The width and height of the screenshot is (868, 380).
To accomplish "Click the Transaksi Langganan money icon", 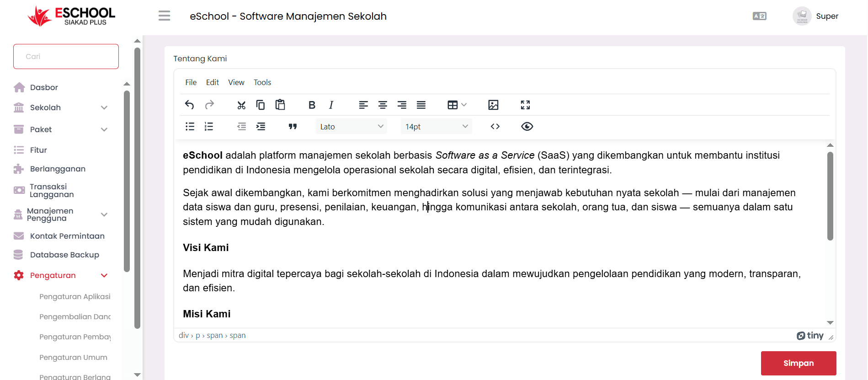I will coord(19,190).
